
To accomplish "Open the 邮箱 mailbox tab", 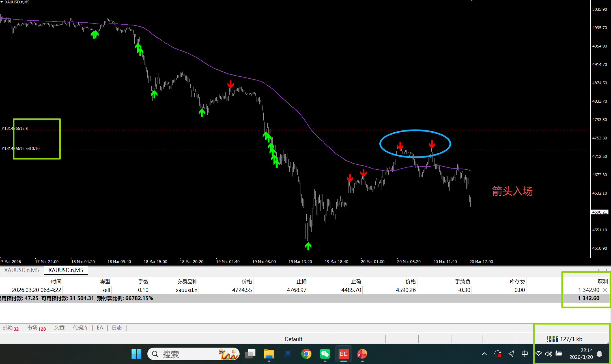I will tap(10, 328).
